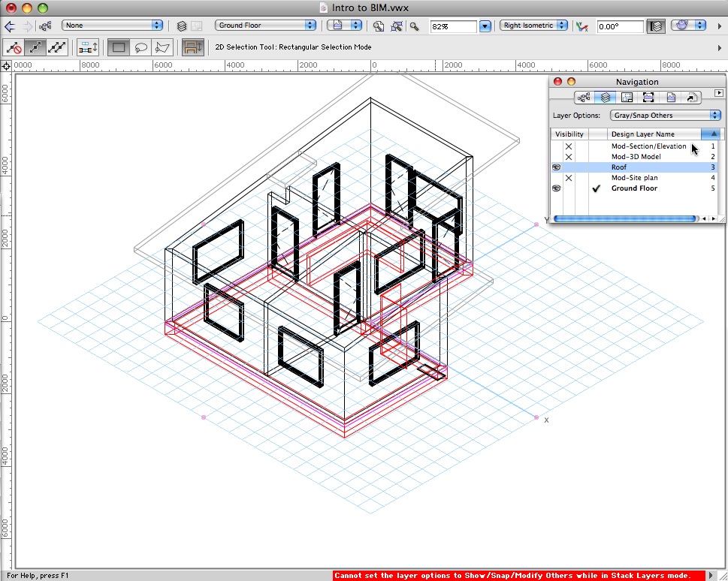Open the active class dropdown showing None
Viewport: 728px width, 581px height.
112,26
